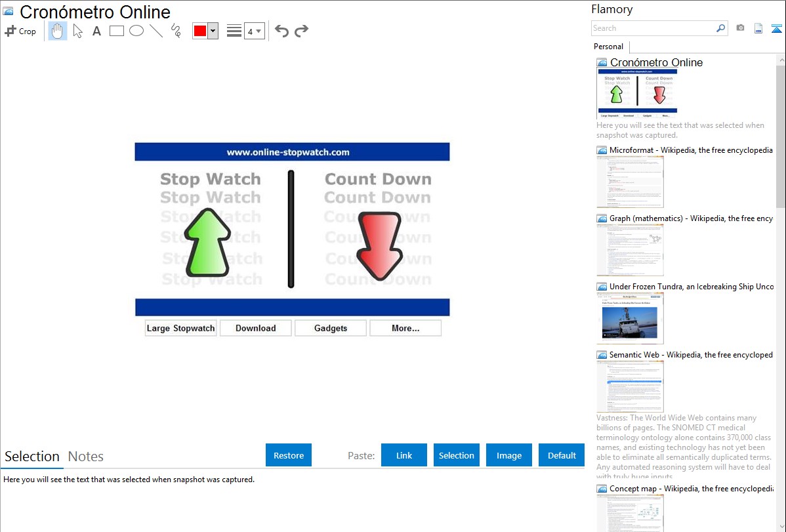786x532 pixels.
Task: Click Large Stopwatch in the snapshot
Action: pyautogui.click(x=181, y=328)
